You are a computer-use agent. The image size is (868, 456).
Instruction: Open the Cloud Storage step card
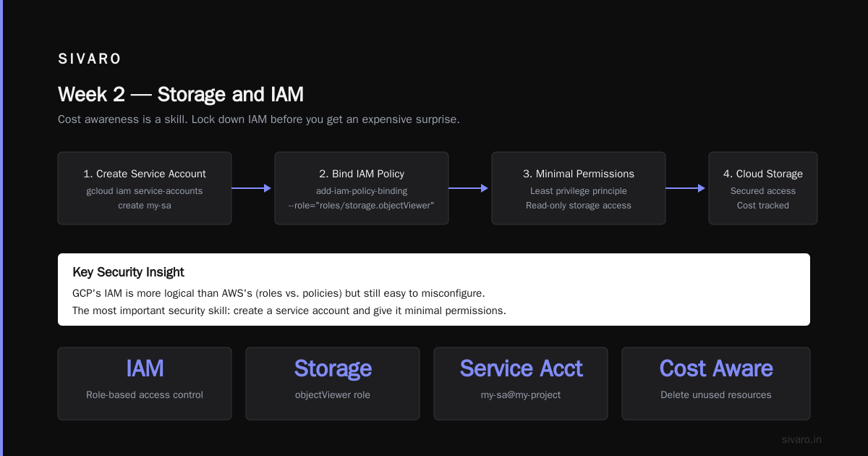[763, 188]
